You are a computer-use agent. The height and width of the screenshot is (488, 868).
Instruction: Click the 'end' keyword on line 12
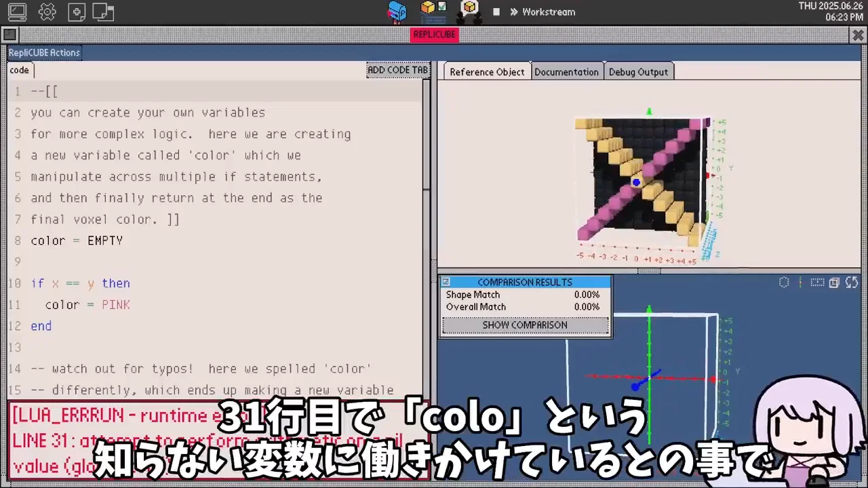[x=41, y=326]
